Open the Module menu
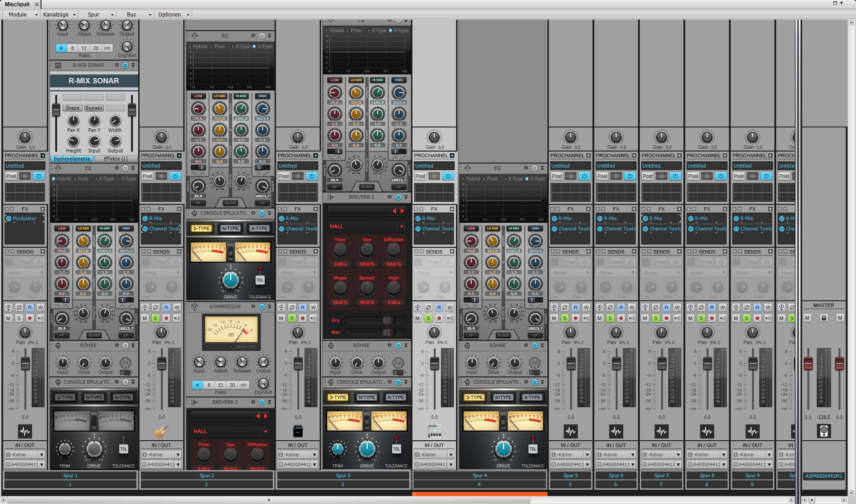The image size is (856, 504). tap(21, 14)
